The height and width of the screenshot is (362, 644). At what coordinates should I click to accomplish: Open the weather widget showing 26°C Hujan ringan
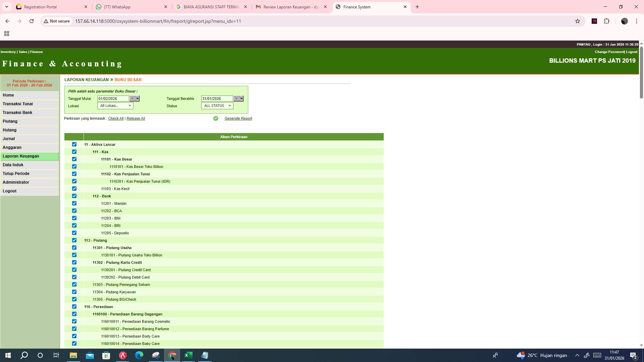coord(541,355)
